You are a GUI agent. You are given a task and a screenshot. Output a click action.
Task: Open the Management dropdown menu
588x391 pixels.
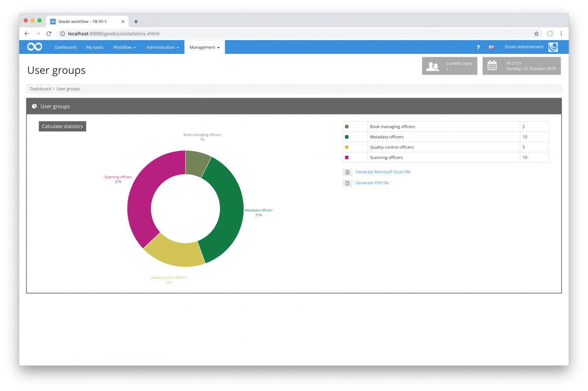[203, 47]
